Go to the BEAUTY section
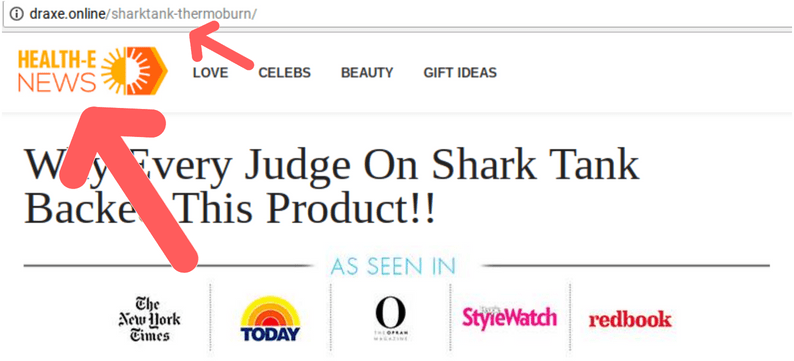The image size is (794, 361). (367, 73)
